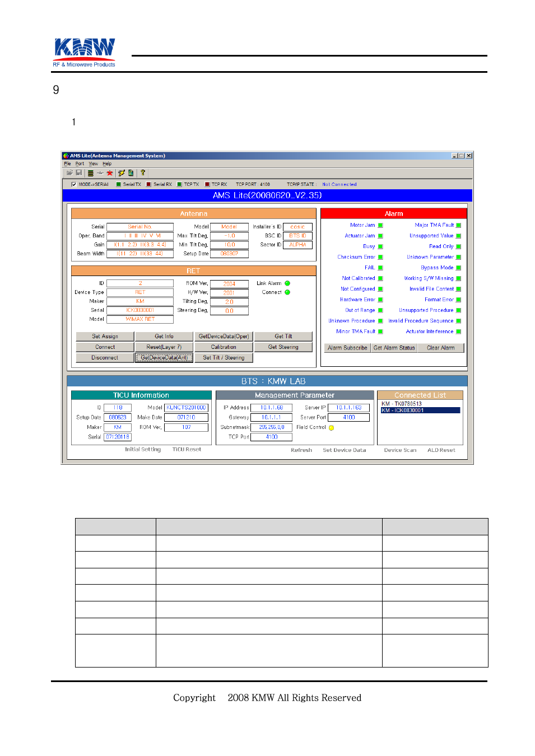
Task: Click the Subnetmask input field
Action: 272,427
